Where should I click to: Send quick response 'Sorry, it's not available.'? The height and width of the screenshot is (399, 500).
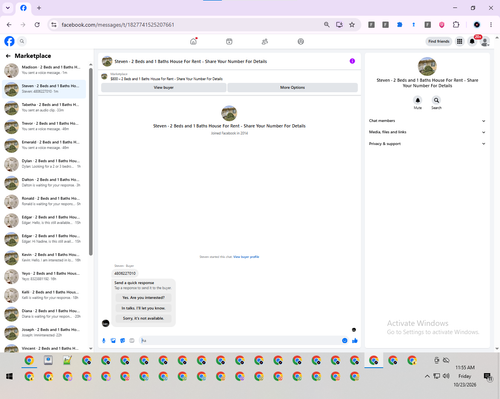coord(143,318)
